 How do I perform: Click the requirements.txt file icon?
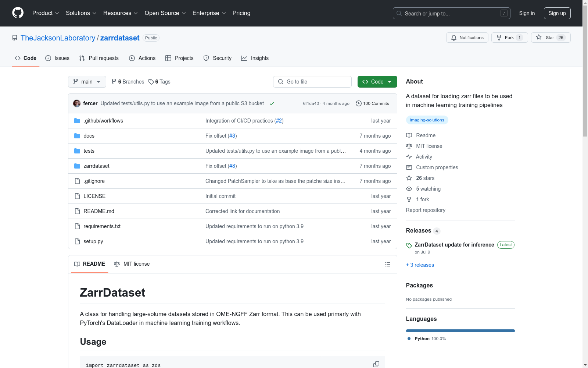77,226
